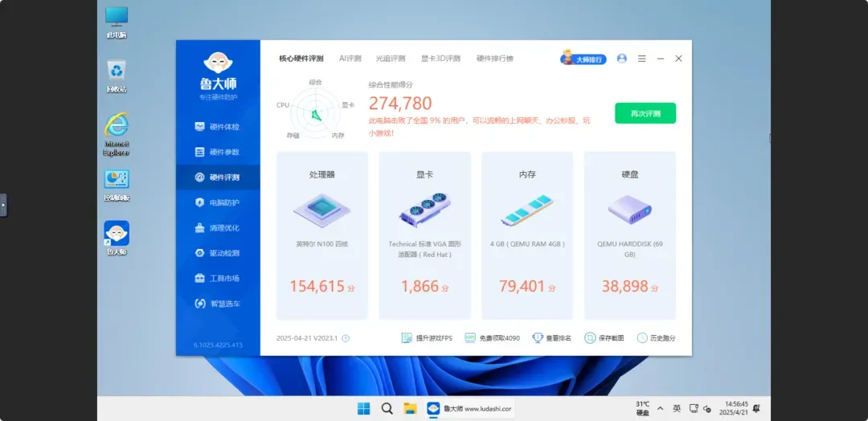Click the left edge side panel expander arrow
This screenshot has width=868, height=421.
[x=3, y=205]
